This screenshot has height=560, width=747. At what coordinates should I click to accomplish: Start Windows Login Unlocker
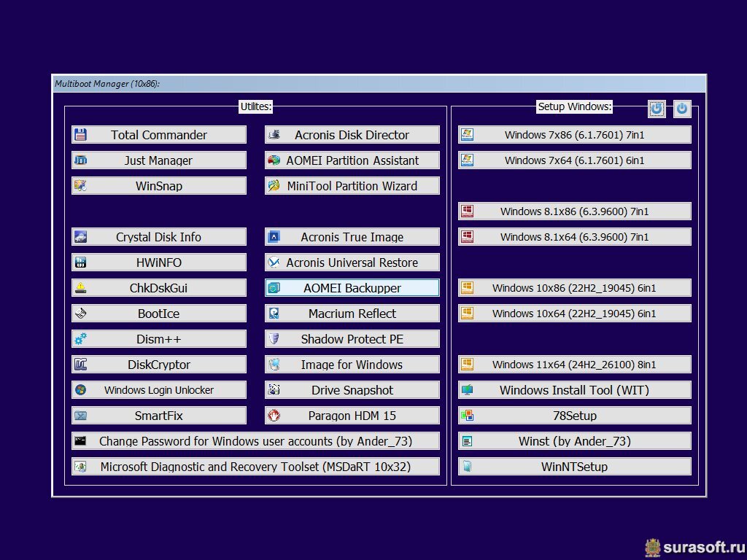tap(159, 390)
